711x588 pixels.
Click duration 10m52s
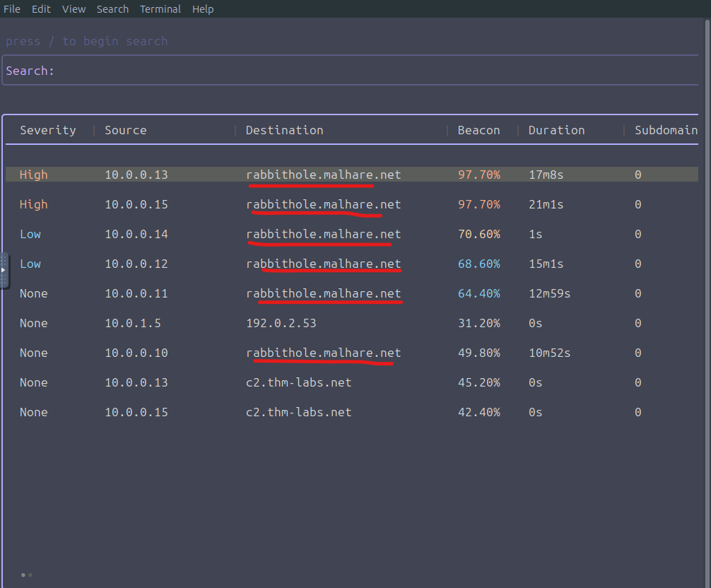coord(550,353)
